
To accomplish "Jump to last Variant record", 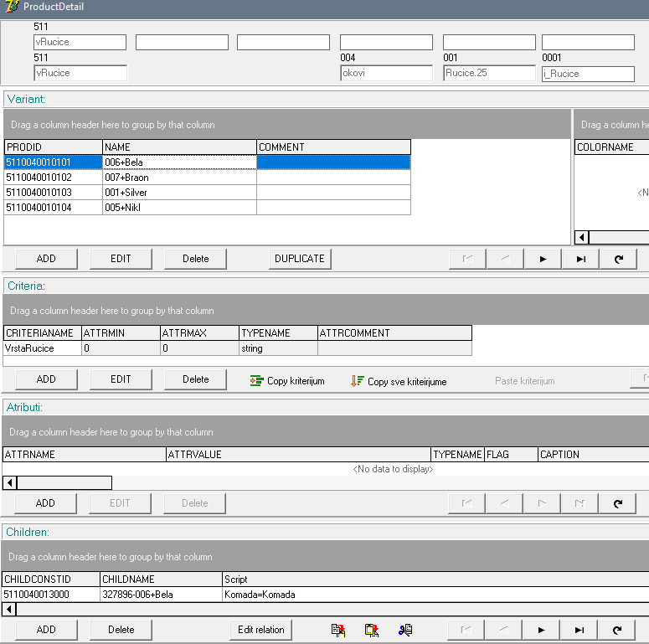I will 580,259.
